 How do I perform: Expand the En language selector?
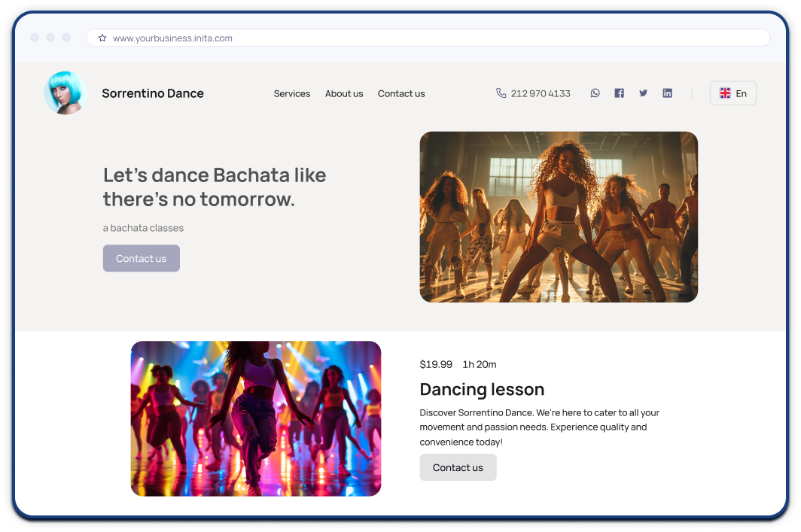[732, 93]
